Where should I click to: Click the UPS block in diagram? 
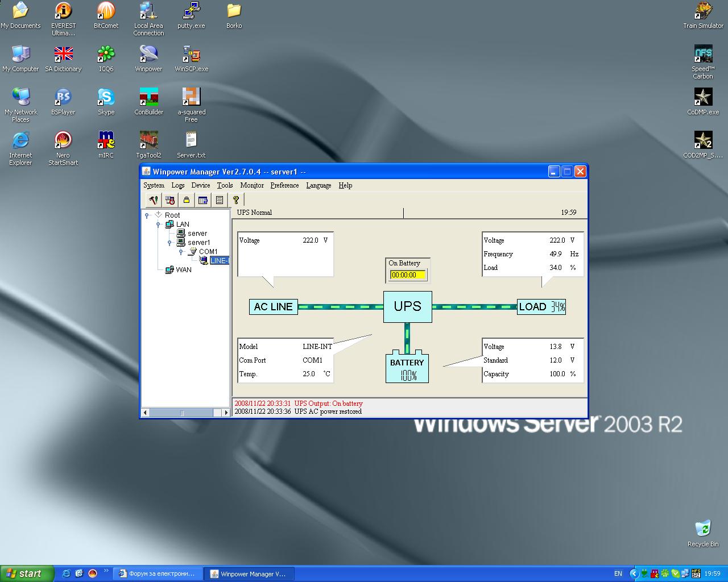click(408, 307)
